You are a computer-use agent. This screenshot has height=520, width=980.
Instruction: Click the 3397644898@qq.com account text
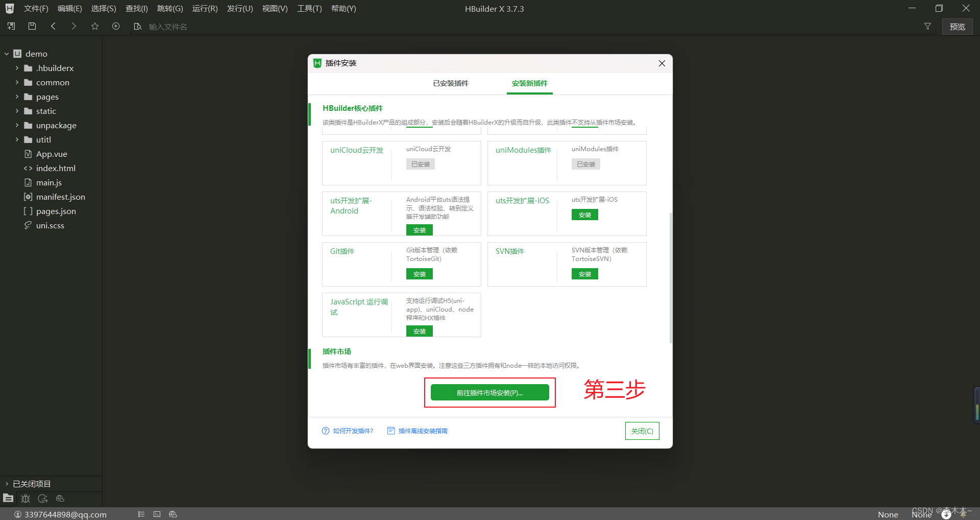point(65,514)
